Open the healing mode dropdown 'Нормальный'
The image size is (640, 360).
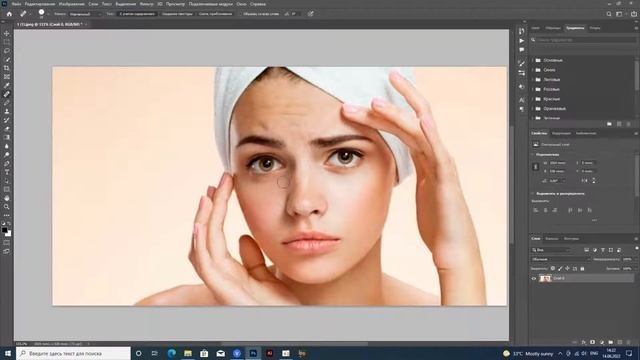pyautogui.click(x=85, y=14)
